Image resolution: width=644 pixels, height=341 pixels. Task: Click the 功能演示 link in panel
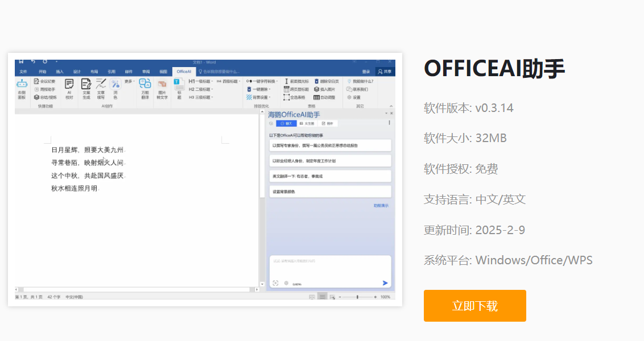381,205
